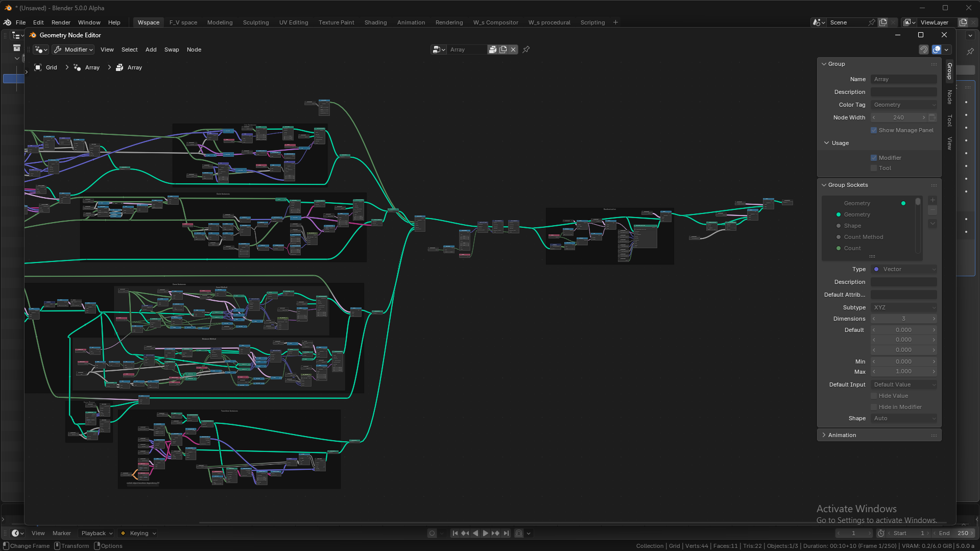Open the Modifier node tree type dropdown
The width and height of the screenshot is (980, 551).
[x=74, y=50]
